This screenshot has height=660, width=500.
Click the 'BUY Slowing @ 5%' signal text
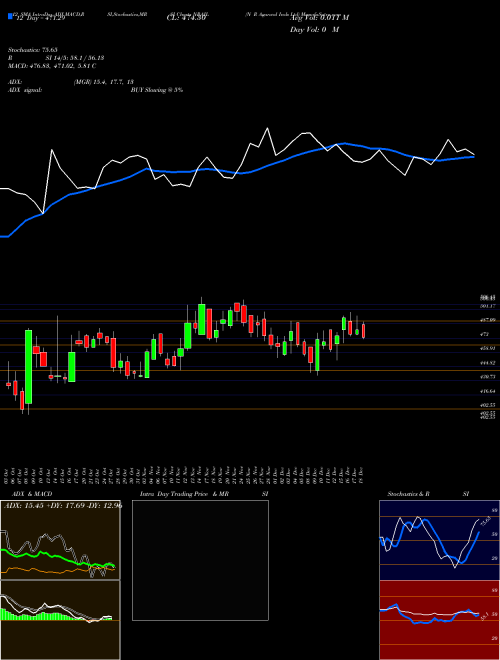click(x=157, y=90)
